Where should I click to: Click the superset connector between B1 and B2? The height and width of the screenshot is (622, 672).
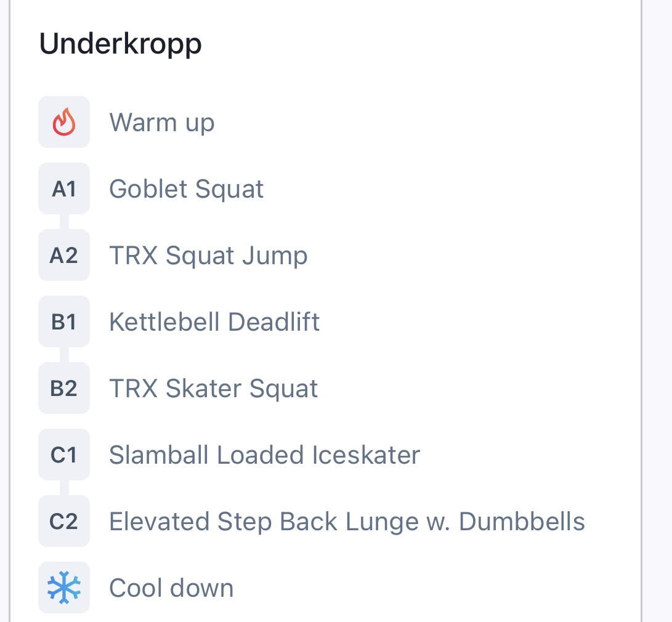pyautogui.click(x=64, y=355)
